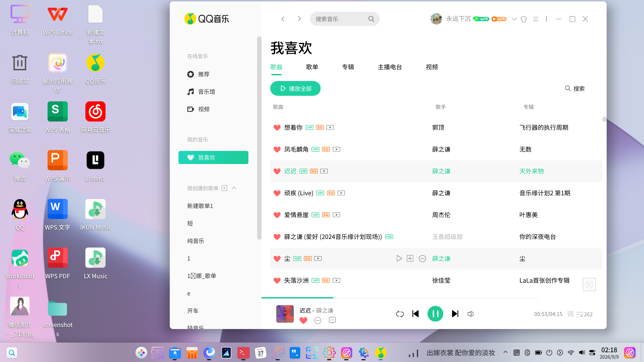Unlike the now-playing track in player bar
The width and height of the screenshot is (644, 362).
pos(303,320)
